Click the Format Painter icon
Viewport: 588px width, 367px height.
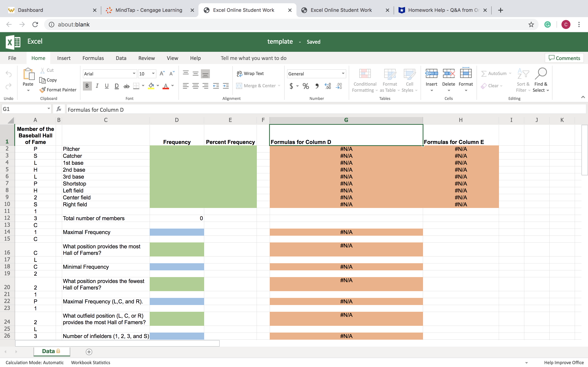click(42, 90)
